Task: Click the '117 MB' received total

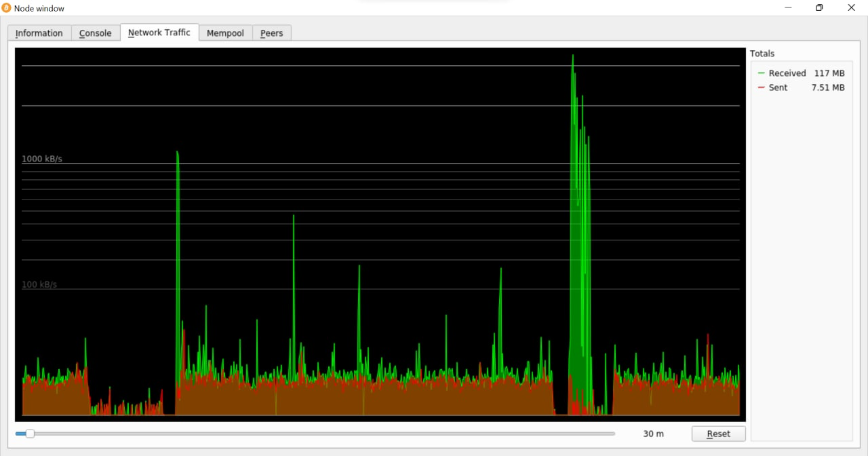Action: [829, 73]
